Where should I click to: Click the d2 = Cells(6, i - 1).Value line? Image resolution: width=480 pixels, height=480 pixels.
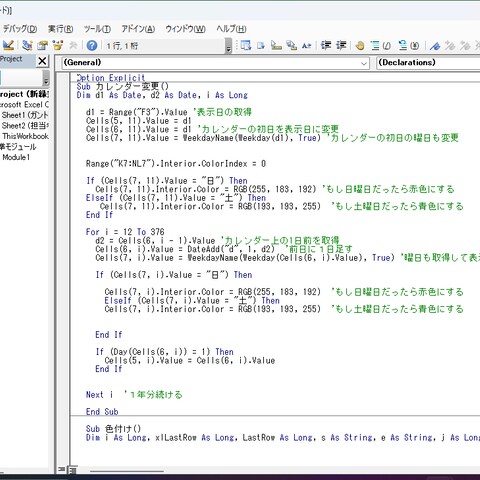[217, 240]
